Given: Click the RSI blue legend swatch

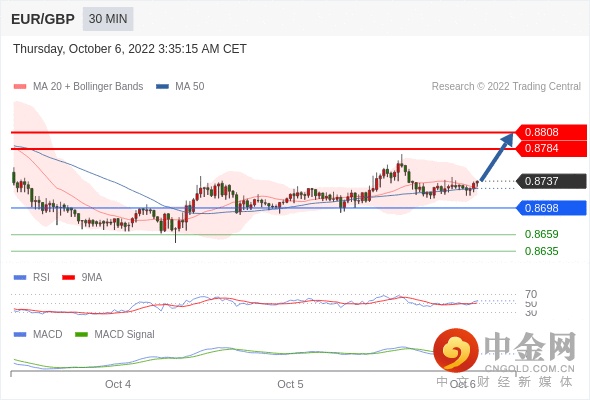Looking at the screenshot, I should tap(20, 278).
